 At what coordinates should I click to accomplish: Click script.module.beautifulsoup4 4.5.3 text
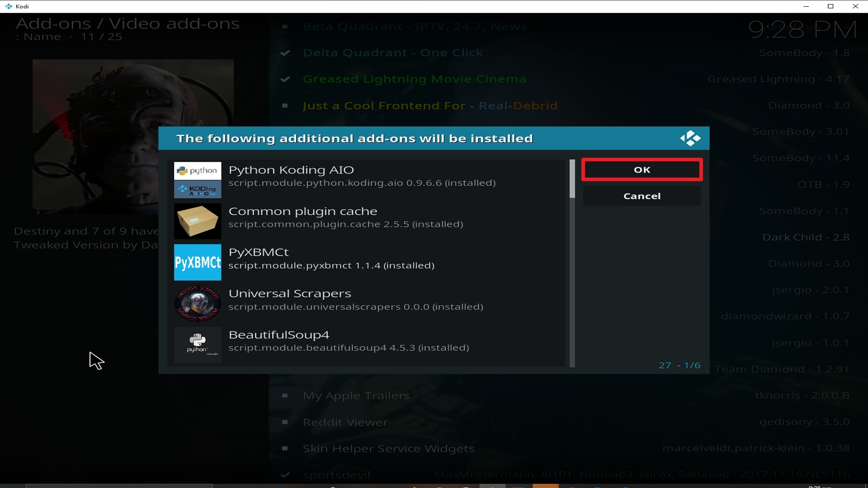(349, 348)
